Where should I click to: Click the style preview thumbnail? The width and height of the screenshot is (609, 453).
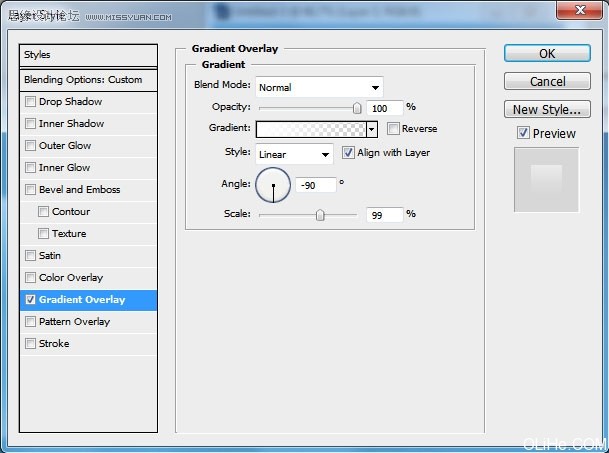tap(546, 179)
